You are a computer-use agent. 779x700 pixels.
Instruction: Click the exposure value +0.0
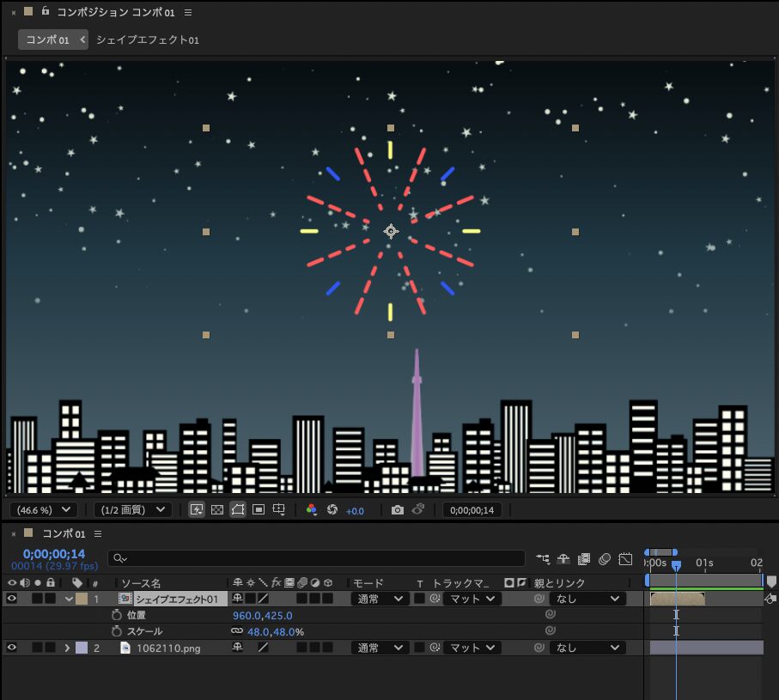pyautogui.click(x=355, y=511)
